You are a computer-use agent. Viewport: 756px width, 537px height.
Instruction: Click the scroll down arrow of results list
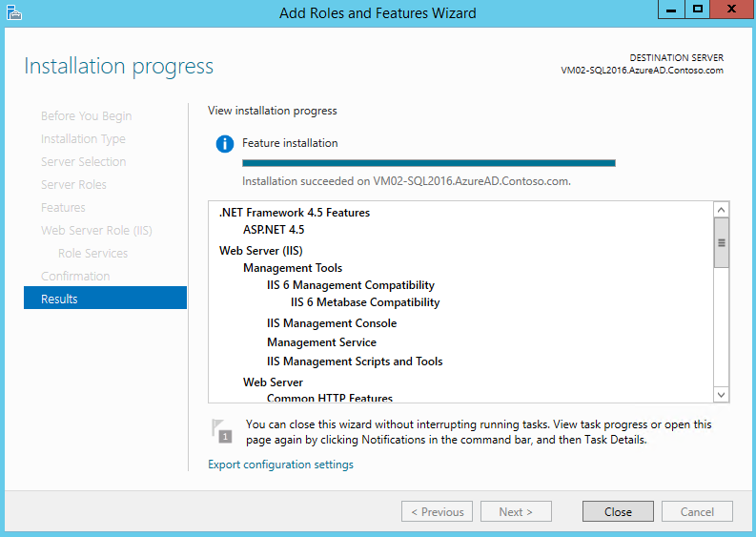pos(722,395)
